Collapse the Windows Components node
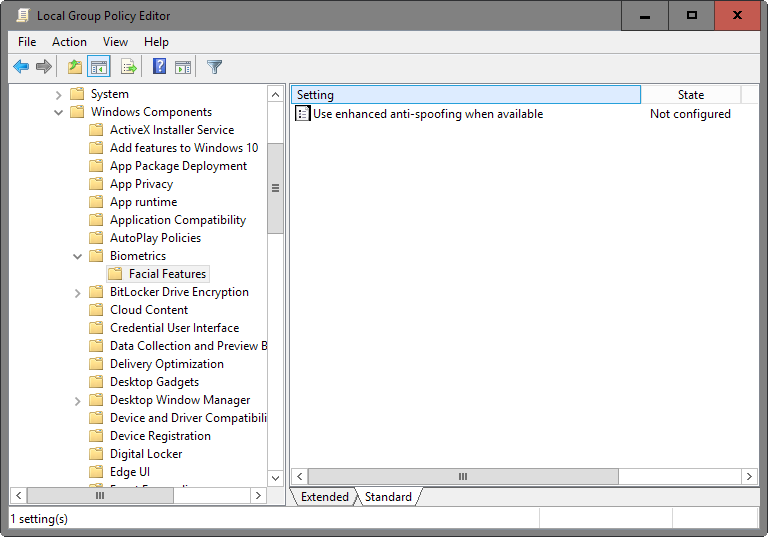Screen dimensions: 768x537 pos(58,113)
